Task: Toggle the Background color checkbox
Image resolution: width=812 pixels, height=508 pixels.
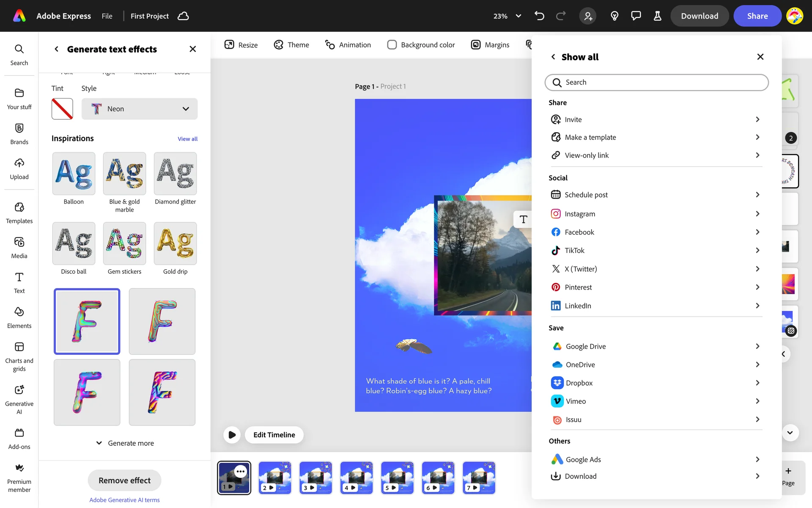Action: pos(392,45)
